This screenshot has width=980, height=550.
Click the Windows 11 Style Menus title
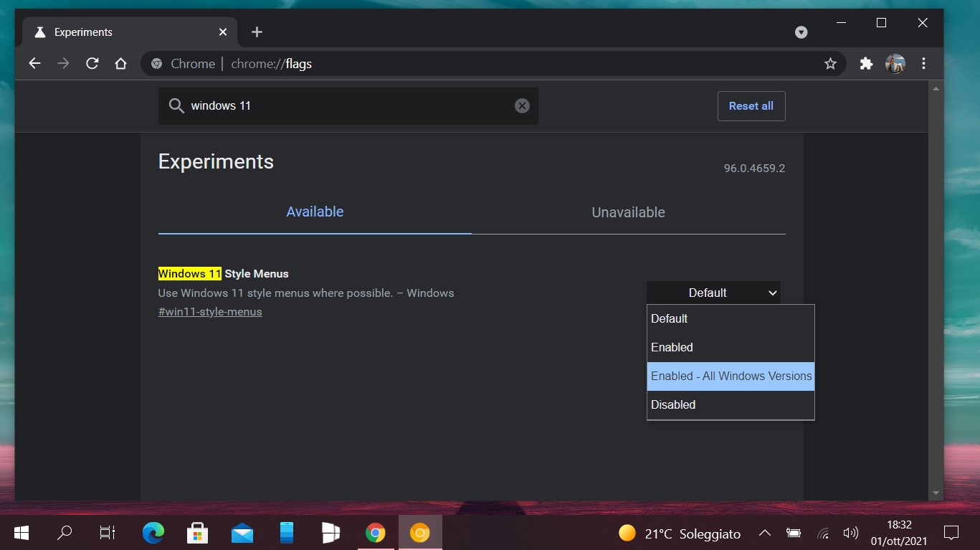point(223,274)
